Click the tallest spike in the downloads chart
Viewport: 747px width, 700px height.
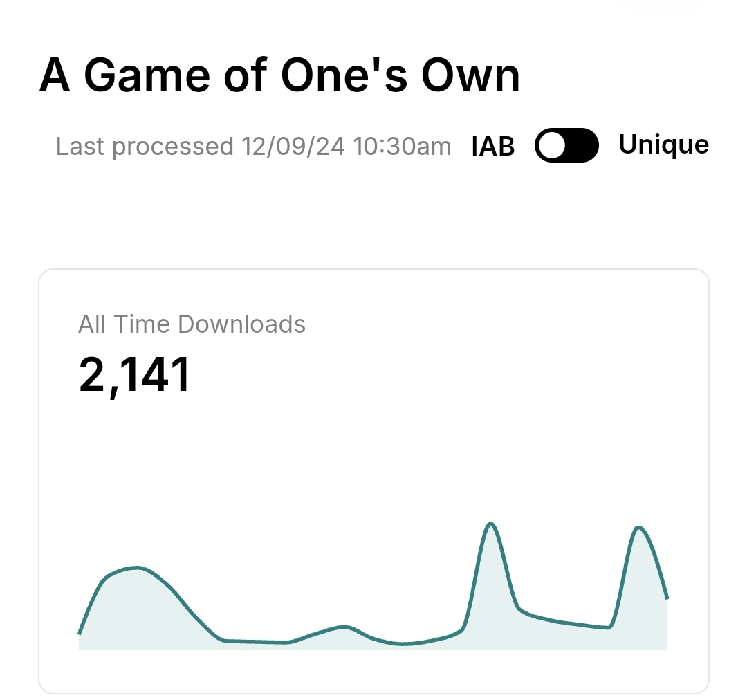coord(491,524)
